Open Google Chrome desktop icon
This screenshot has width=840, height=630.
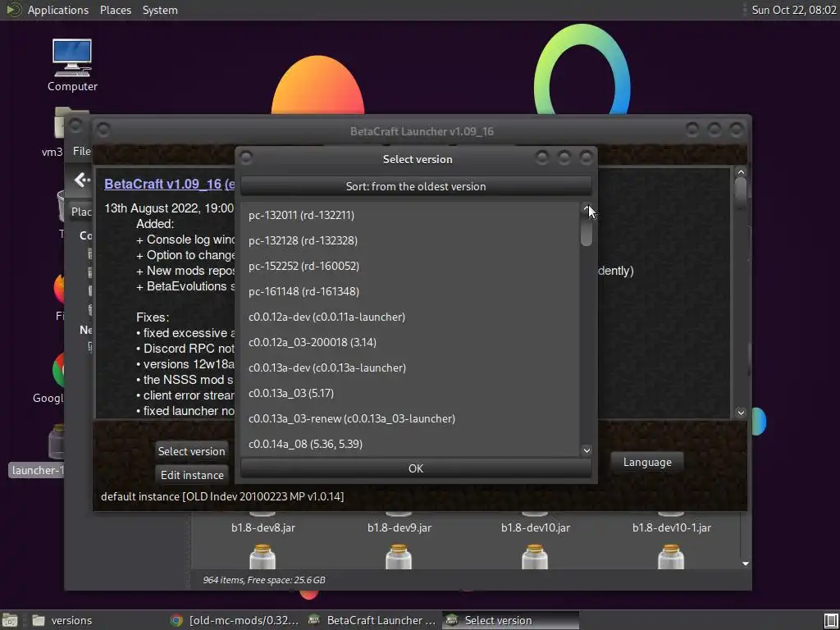(48, 377)
